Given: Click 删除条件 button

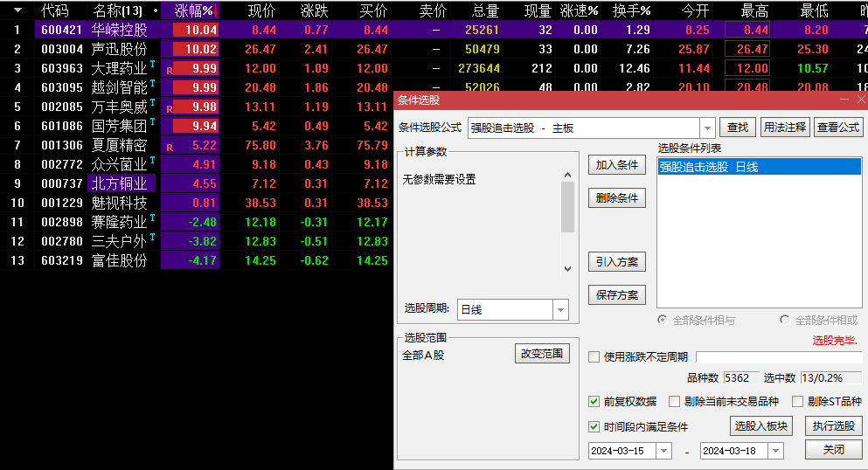Looking at the screenshot, I should (x=616, y=198).
